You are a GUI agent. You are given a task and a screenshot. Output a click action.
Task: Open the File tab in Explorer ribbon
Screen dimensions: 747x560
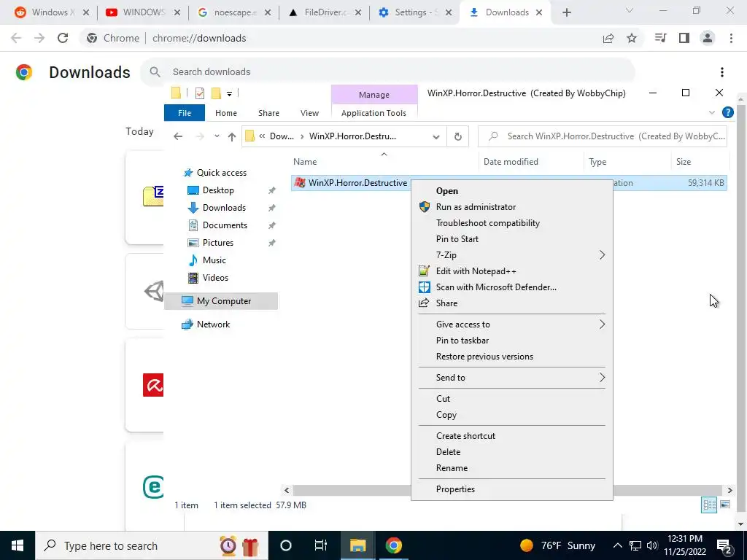click(185, 113)
